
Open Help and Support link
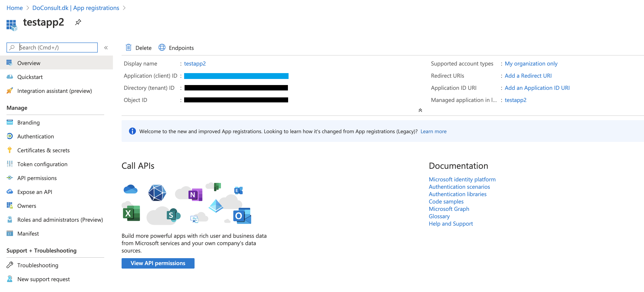(x=451, y=224)
